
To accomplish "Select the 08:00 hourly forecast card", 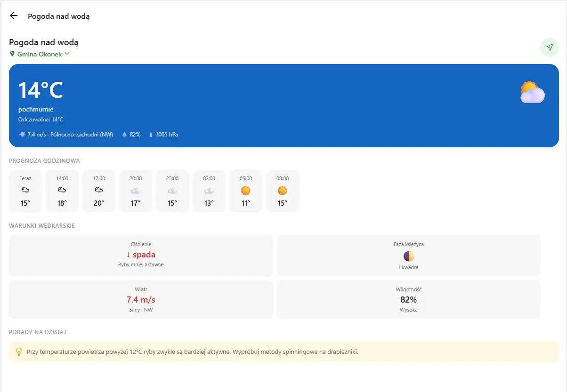I will point(283,191).
